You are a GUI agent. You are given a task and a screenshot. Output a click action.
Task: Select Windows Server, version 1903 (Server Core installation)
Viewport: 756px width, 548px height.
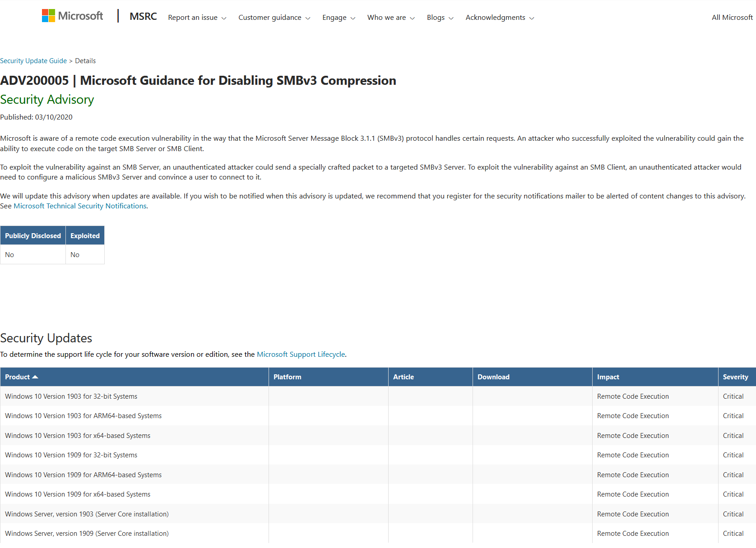87,514
